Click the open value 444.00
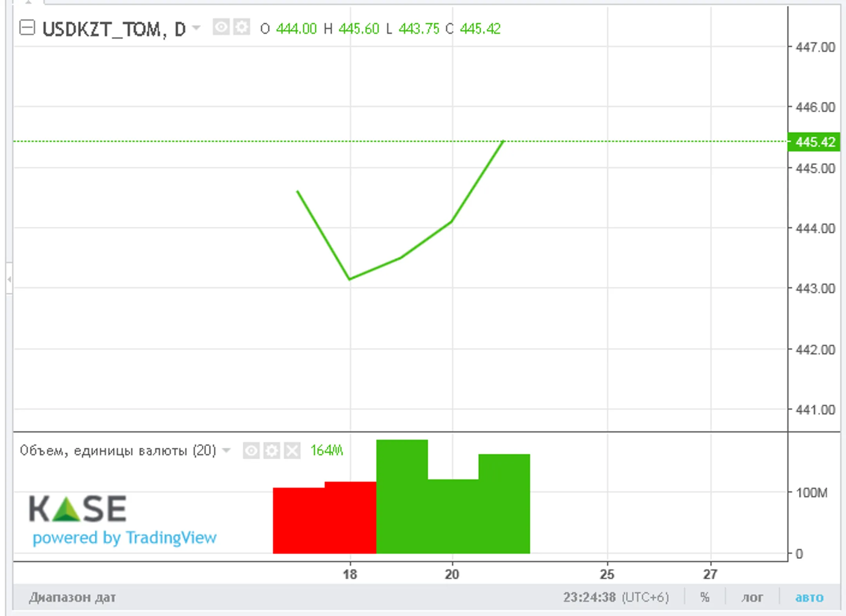This screenshot has height=616, width=846. tap(296, 29)
